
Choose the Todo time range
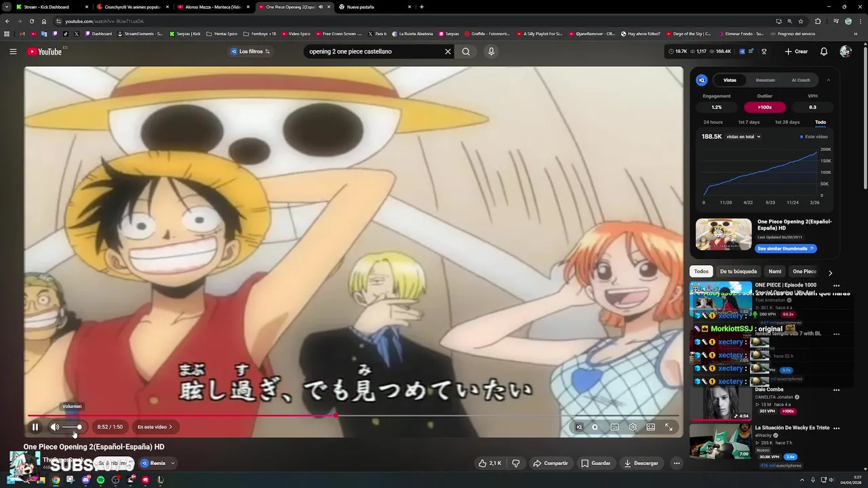(821, 122)
